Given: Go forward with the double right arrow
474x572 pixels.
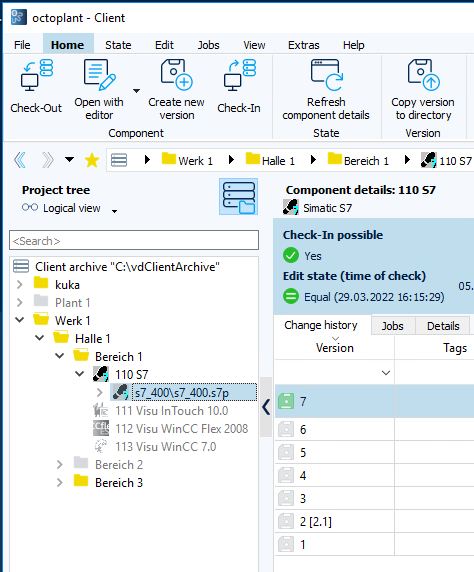Looking at the screenshot, I should [x=47, y=160].
